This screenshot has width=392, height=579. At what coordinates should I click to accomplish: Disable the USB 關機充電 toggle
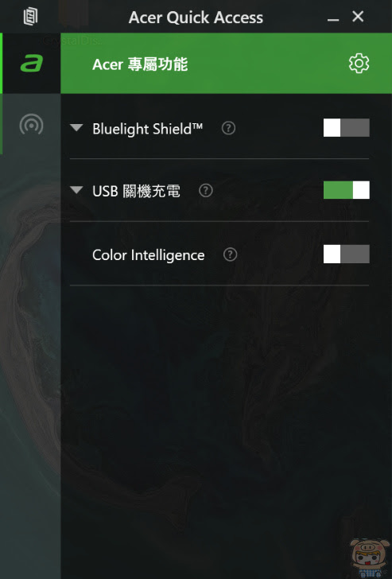346,190
